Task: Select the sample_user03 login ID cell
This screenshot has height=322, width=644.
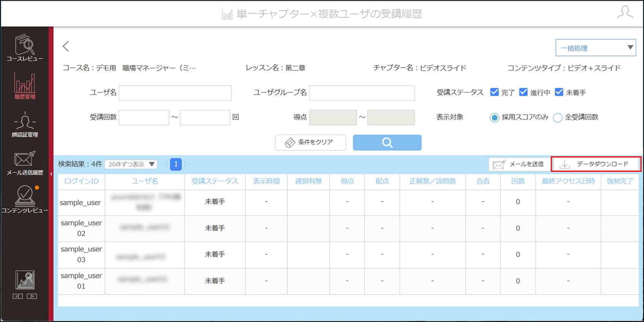Action: (x=81, y=254)
